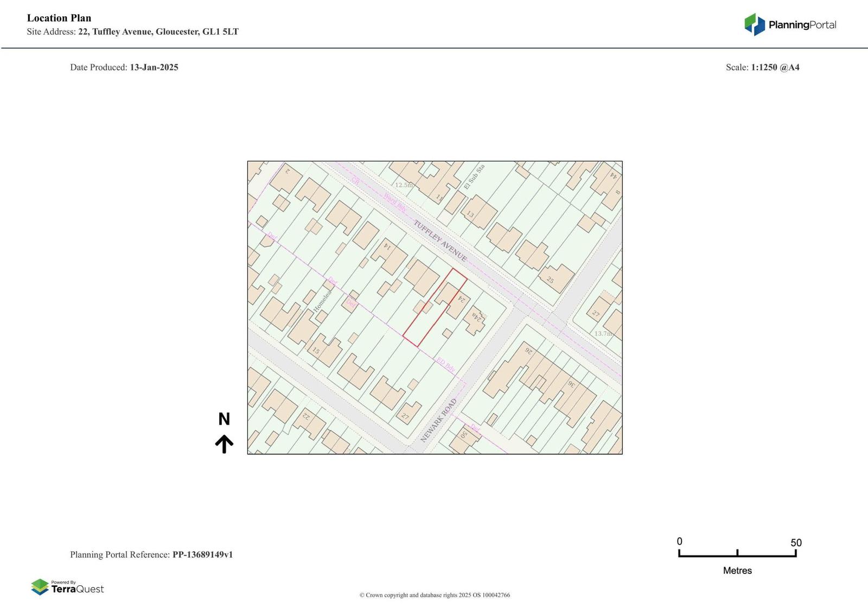Click the red-outlined site boundary plot
The height and width of the screenshot is (614, 868).
pos(434,308)
